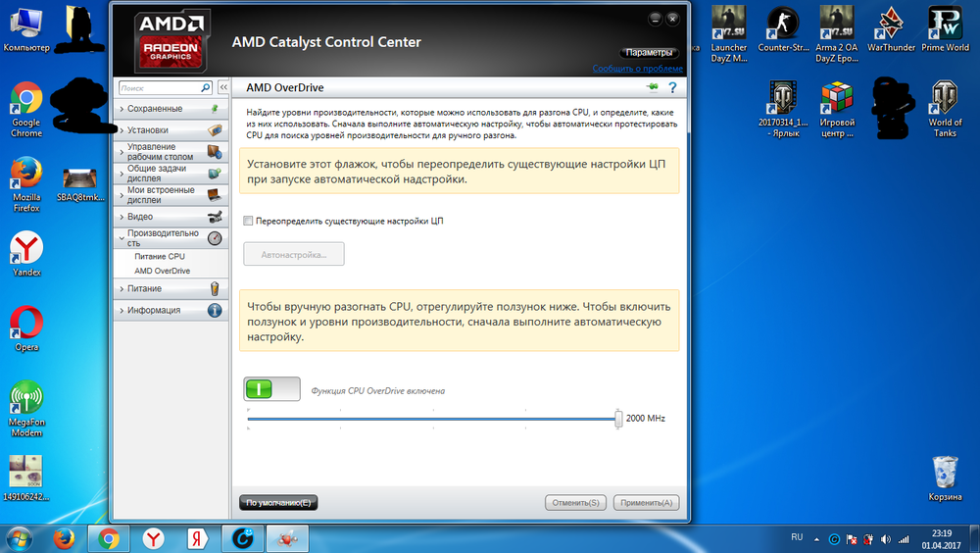The width and height of the screenshot is (980, 553).
Task: Expand the Информация section
Action: [171, 310]
